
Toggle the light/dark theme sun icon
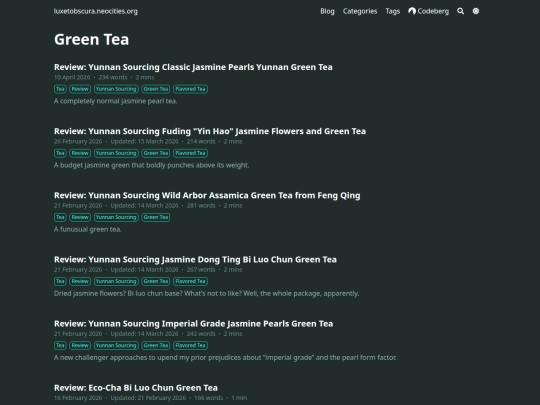tap(476, 11)
